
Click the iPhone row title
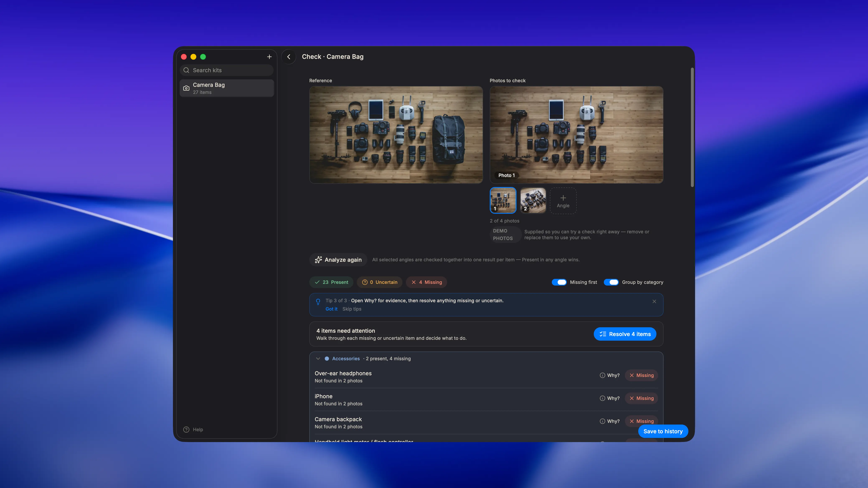[324, 396]
